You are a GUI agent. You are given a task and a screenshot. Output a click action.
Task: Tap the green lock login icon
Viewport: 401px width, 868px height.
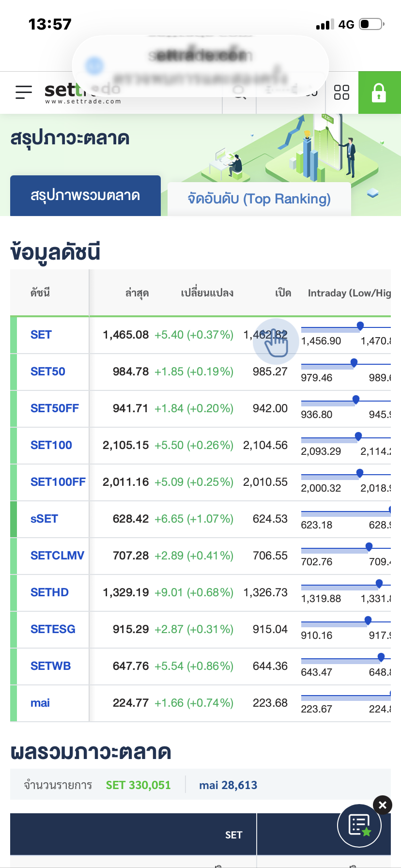(x=379, y=93)
